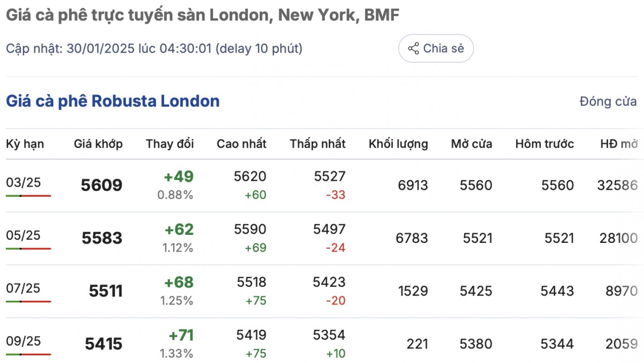Click the share icon beside Chia sẻ
Viewport: 644px width, 363px height.
click(413, 49)
